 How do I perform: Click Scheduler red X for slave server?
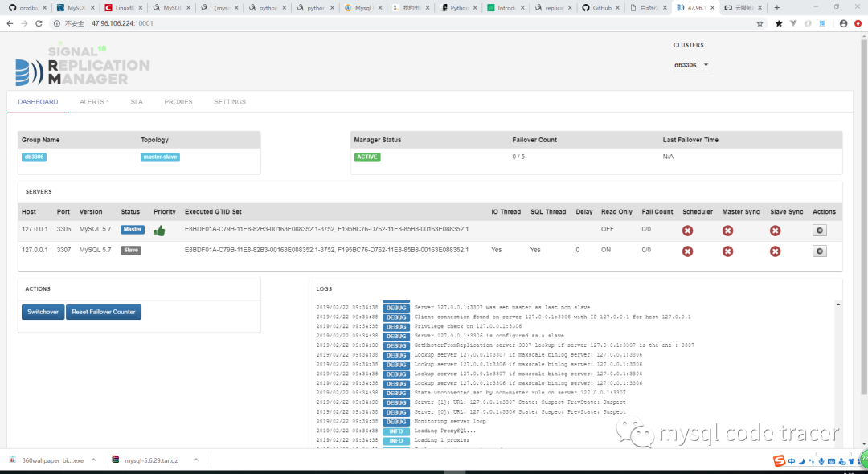[x=688, y=251]
